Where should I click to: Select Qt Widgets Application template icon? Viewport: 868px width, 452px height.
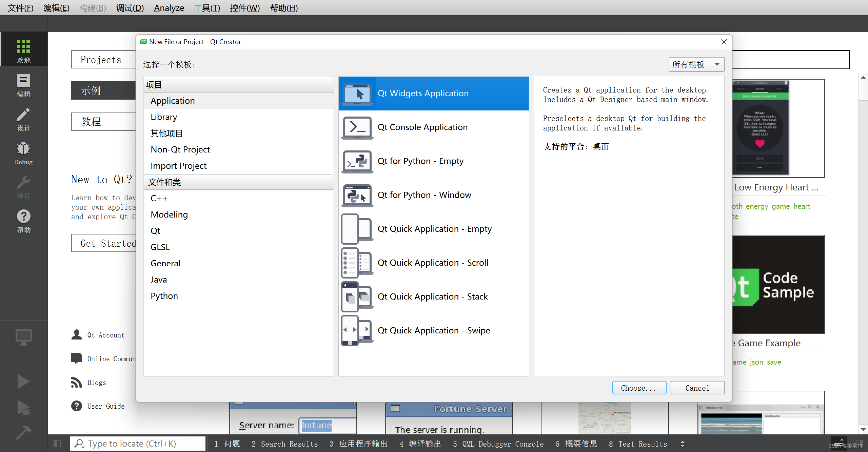tap(357, 93)
